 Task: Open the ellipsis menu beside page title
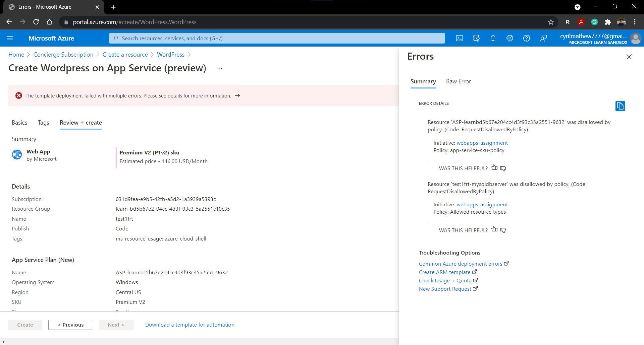pyautogui.click(x=220, y=68)
